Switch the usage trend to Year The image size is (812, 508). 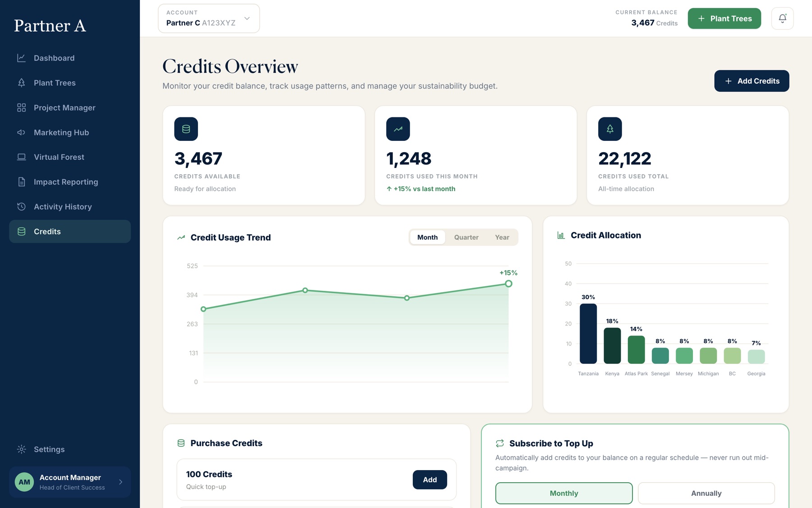502,238
